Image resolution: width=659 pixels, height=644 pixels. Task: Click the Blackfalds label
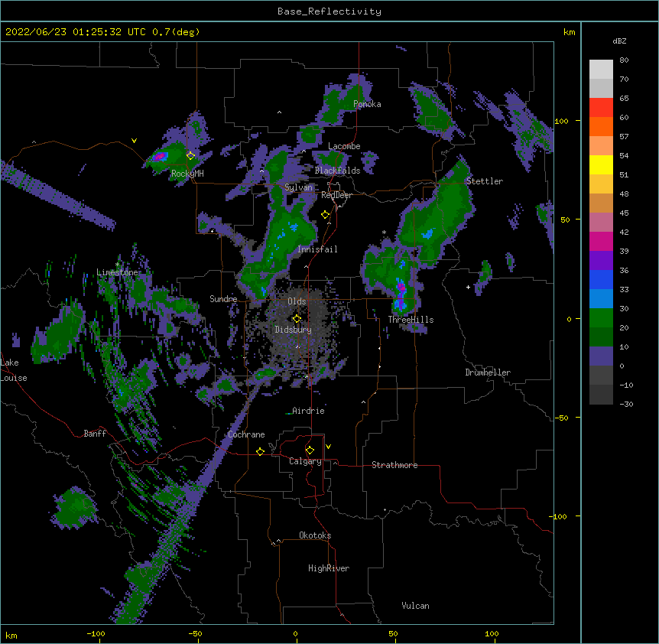point(337,171)
